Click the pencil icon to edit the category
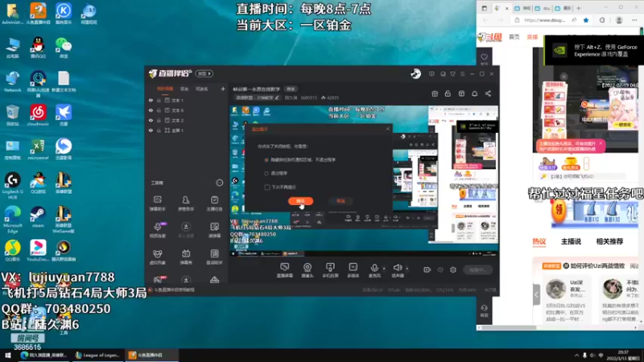 pyautogui.click(x=277, y=97)
